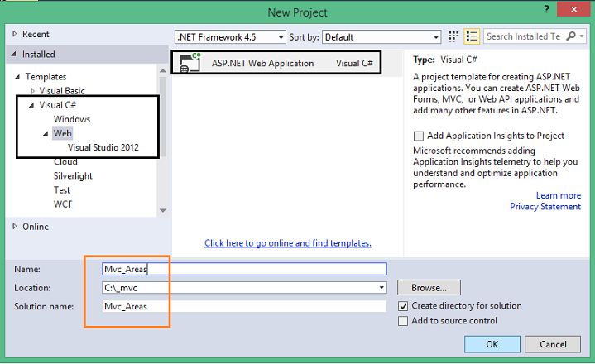This screenshot has width=595, height=364.
Task: Click the Templates tree label
Action: 46,77
